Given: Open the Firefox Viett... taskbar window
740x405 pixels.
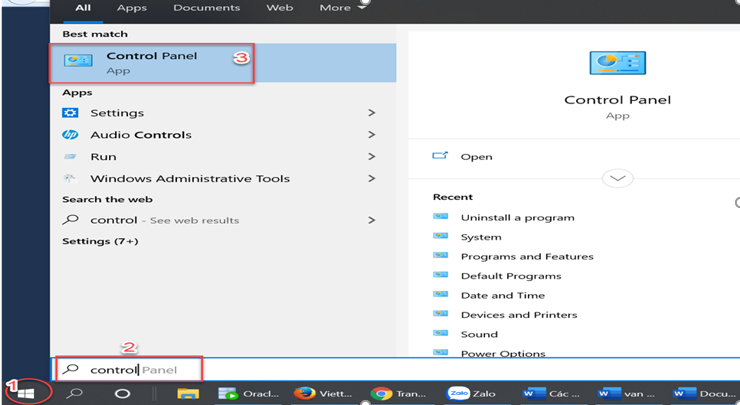Looking at the screenshot, I should pos(323,393).
